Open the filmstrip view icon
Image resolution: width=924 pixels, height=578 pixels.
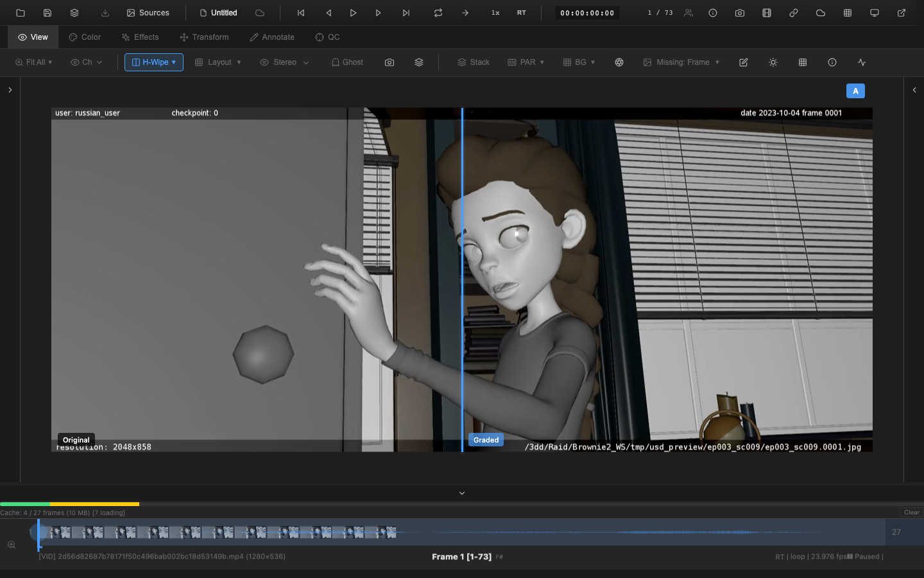(x=766, y=12)
